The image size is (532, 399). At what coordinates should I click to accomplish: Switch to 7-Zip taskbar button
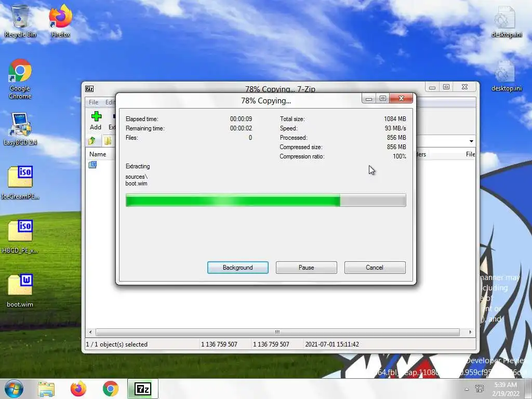(143, 389)
